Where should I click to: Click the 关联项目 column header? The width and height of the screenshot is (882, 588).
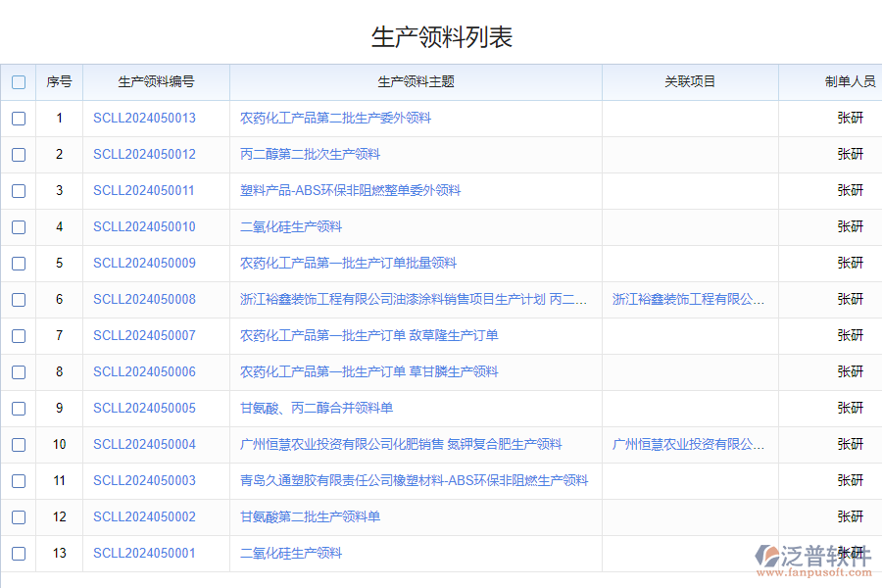690,82
